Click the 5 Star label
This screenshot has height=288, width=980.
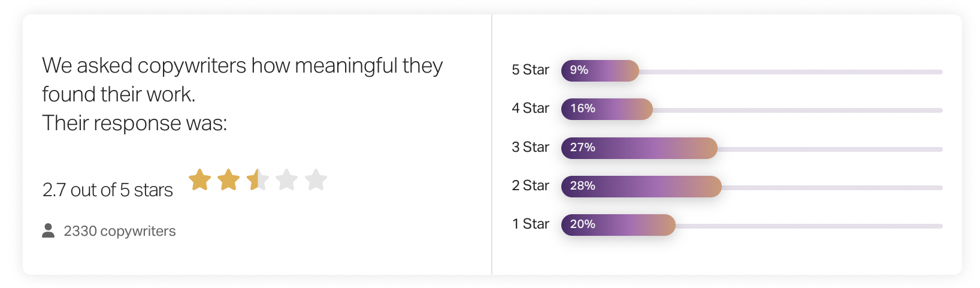530,70
